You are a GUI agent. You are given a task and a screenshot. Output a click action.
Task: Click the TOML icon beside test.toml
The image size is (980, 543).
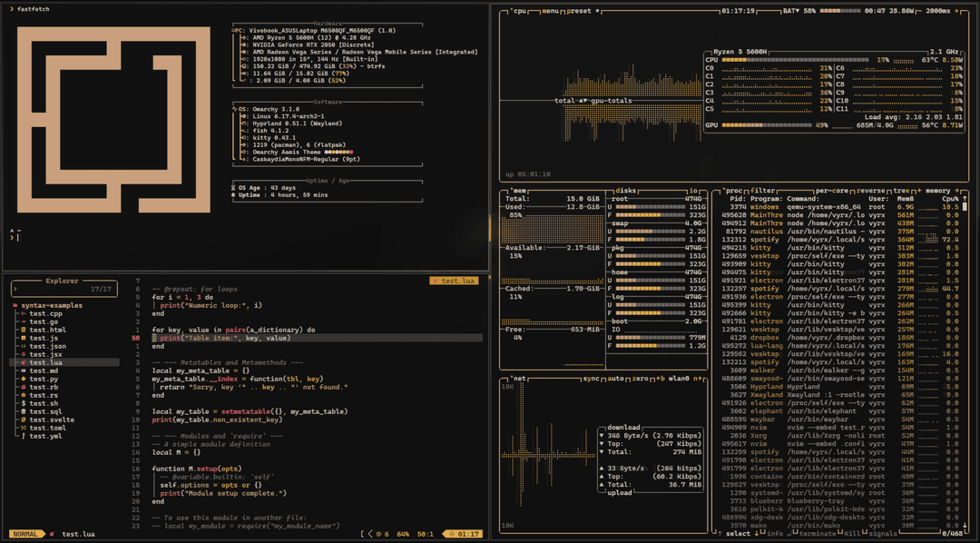pos(24,428)
